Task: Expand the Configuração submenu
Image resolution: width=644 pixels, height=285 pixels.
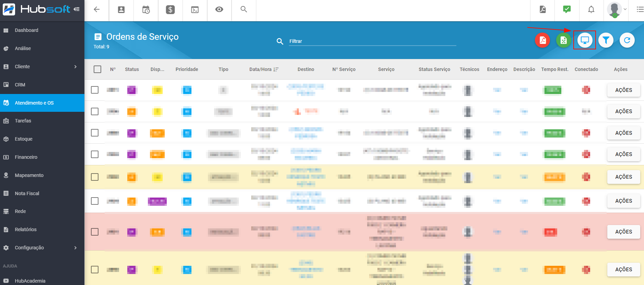Action: coord(75,248)
